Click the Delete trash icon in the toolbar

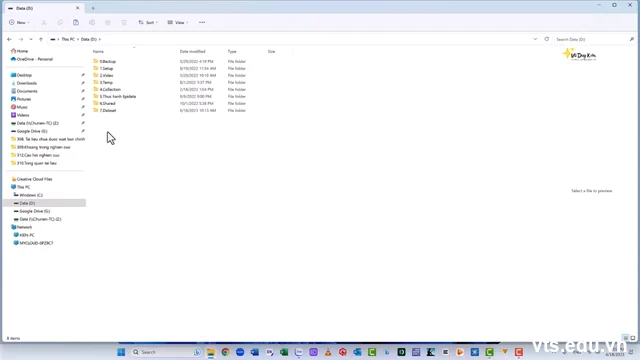point(124,22)
